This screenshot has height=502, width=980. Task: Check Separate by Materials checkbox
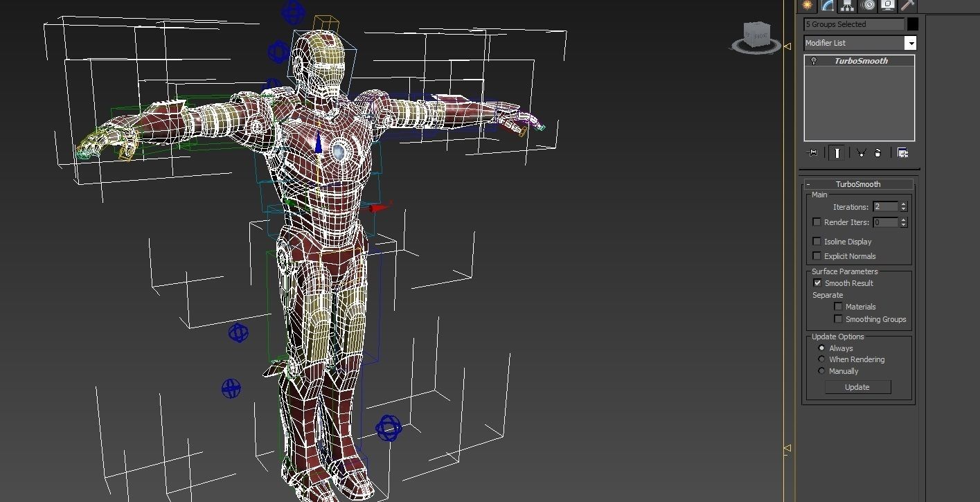point(838,306)
